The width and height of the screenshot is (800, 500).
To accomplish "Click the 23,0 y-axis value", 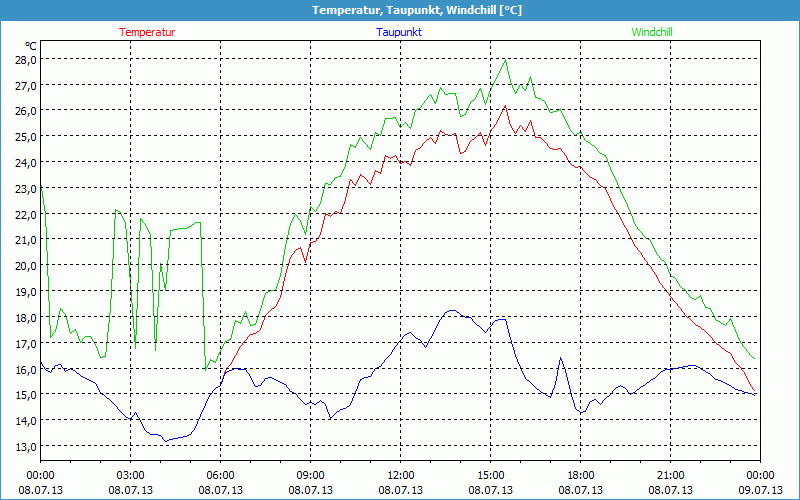I will 27,189.
